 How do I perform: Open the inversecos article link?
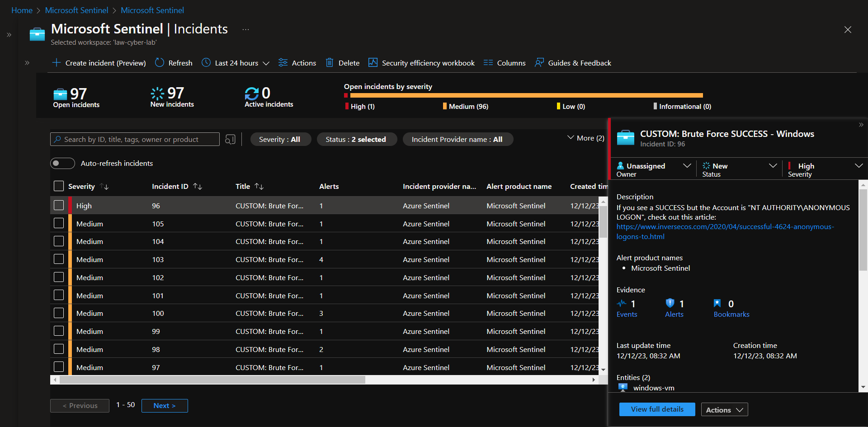coord(725,231)
